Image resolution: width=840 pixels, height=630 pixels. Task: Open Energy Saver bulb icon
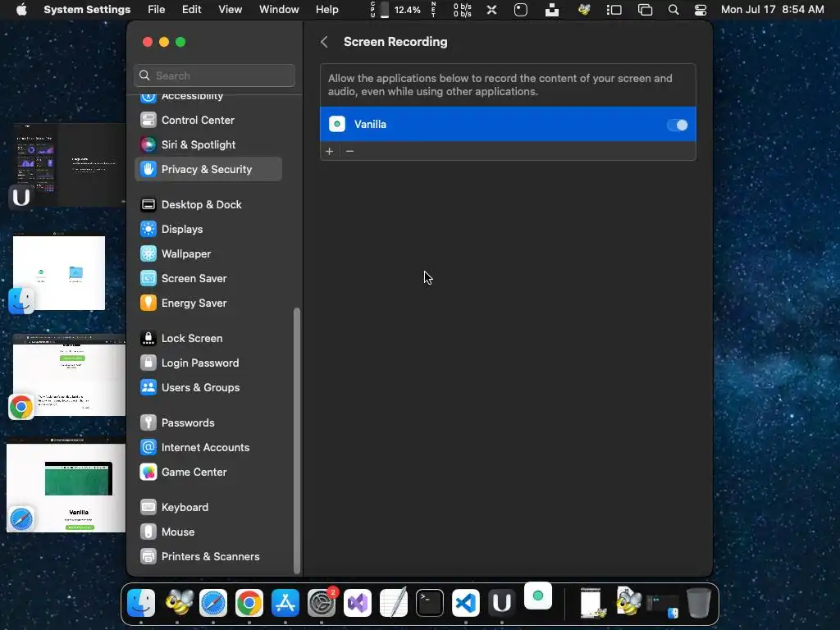pos(148,304)
